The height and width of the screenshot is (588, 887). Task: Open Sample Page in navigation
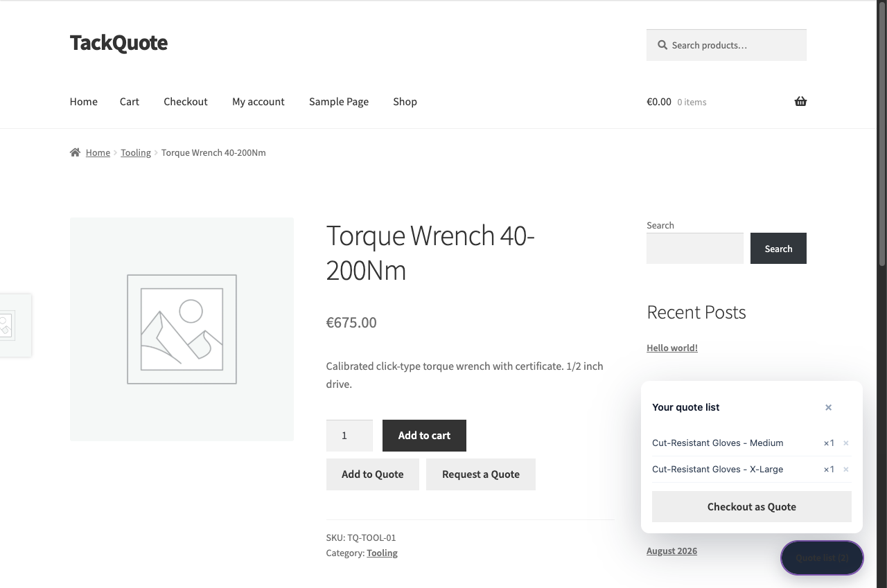click(x=339, y=102)
